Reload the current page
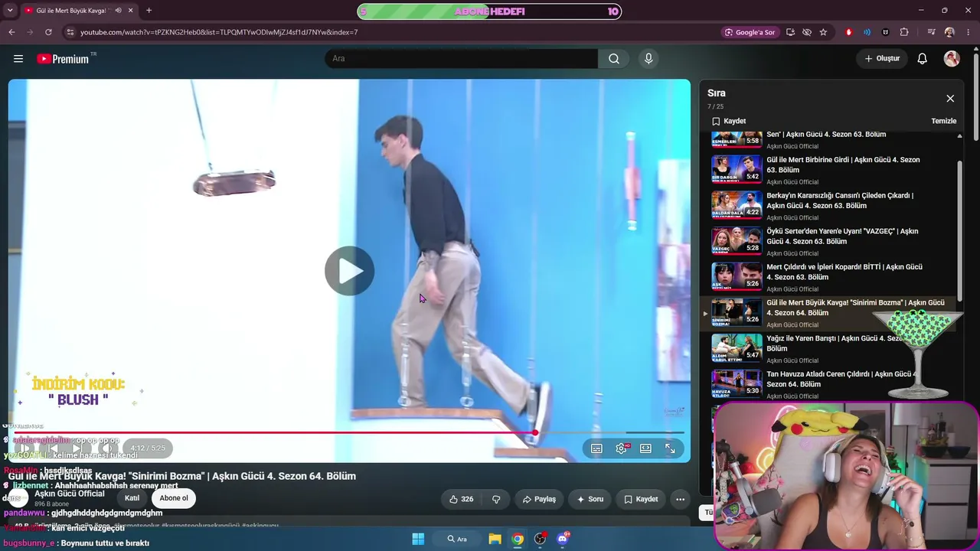Image resolution: width=980 pixels, height=551 pixels. click(x=48, y=32)
